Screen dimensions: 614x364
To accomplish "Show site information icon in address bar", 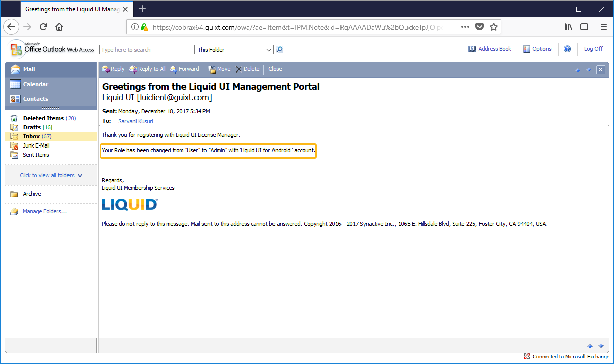I will (135, 27).
